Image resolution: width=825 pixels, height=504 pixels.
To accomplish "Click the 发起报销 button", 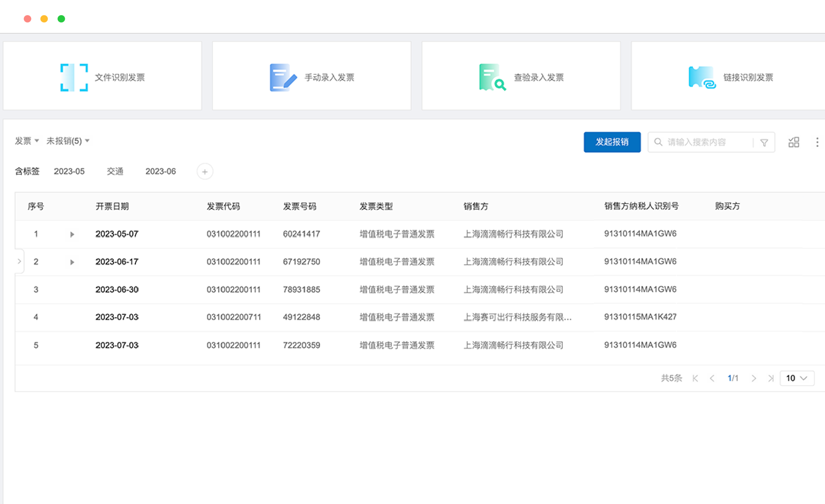I will pyautogui.click(x=612, y=142).
